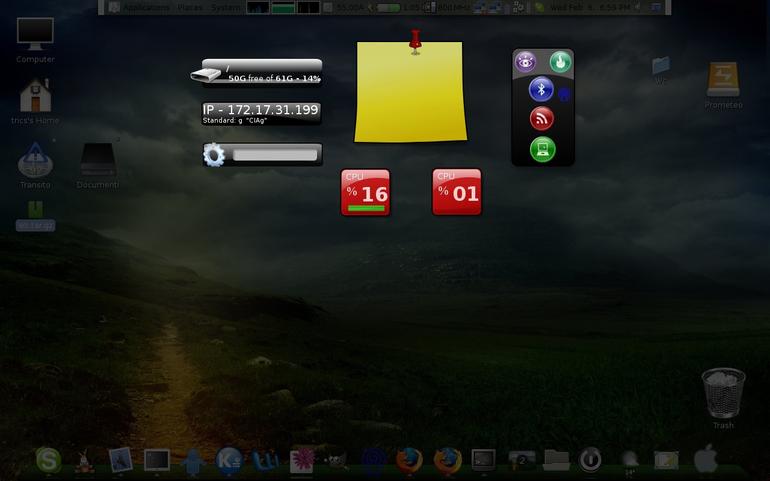Click the green flame button in widget panel
770x481 pixels.
pos(560,62)
